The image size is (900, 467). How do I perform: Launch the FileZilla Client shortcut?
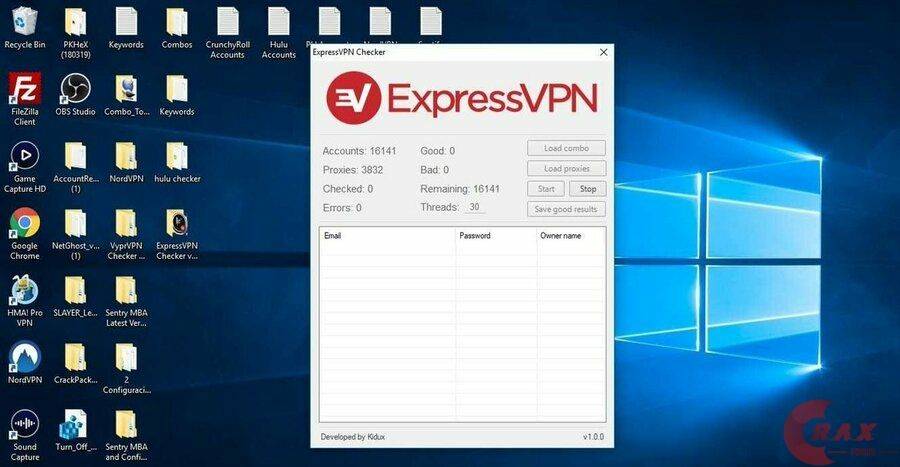(x=24, y=99)
